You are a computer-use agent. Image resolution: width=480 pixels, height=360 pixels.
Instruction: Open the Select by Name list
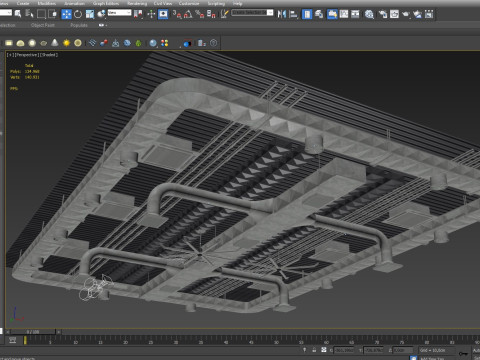pos(29,14)
